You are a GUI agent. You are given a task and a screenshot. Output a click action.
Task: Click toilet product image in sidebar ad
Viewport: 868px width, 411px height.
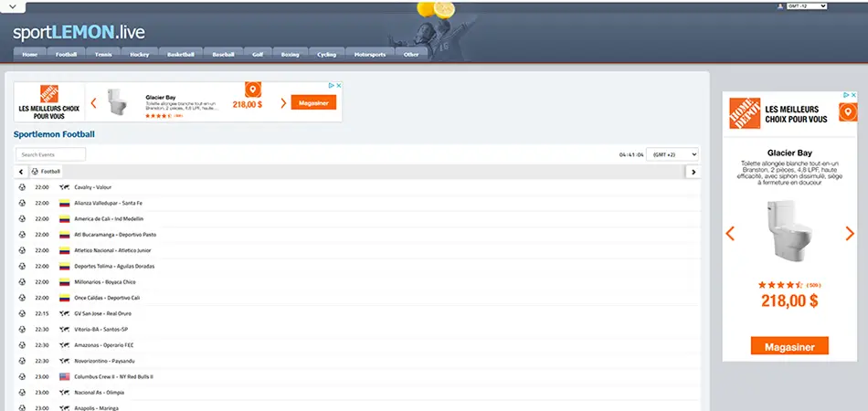[790, 230]
